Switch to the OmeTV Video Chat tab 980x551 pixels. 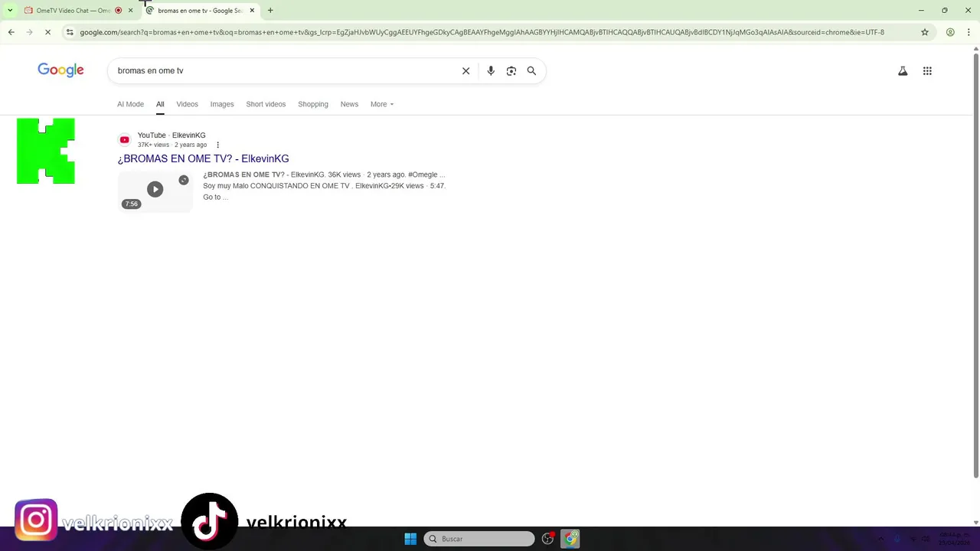pos(73,11)
